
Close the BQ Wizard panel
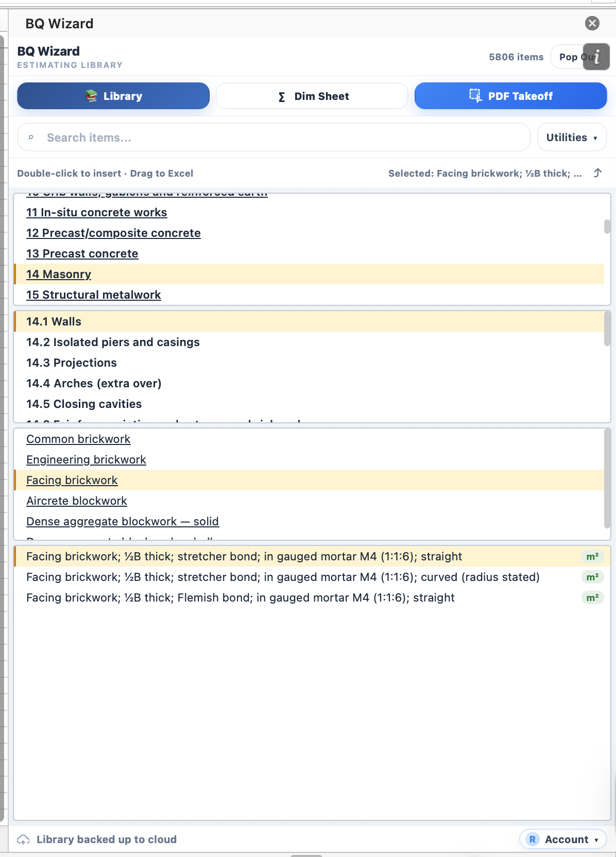pyautogui.click(x=592, y=23)
